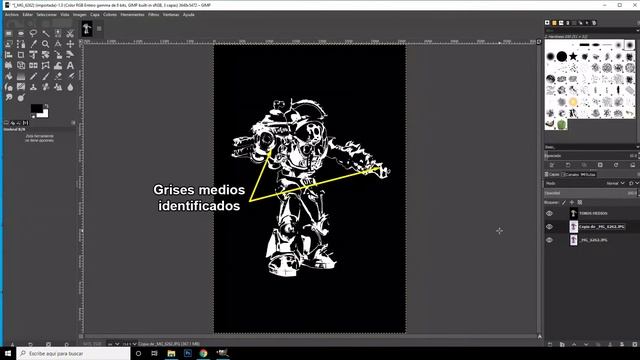This screenshot has width=640, height=360.
Task: Open the blend mode group switcher dropdown
Action: click(x=633, y=183)
